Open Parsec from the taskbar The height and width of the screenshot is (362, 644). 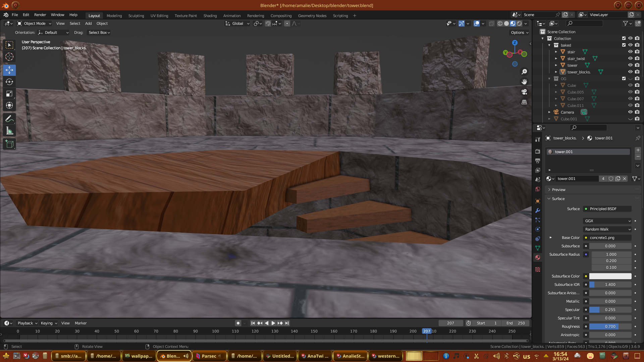click(209, 356)
